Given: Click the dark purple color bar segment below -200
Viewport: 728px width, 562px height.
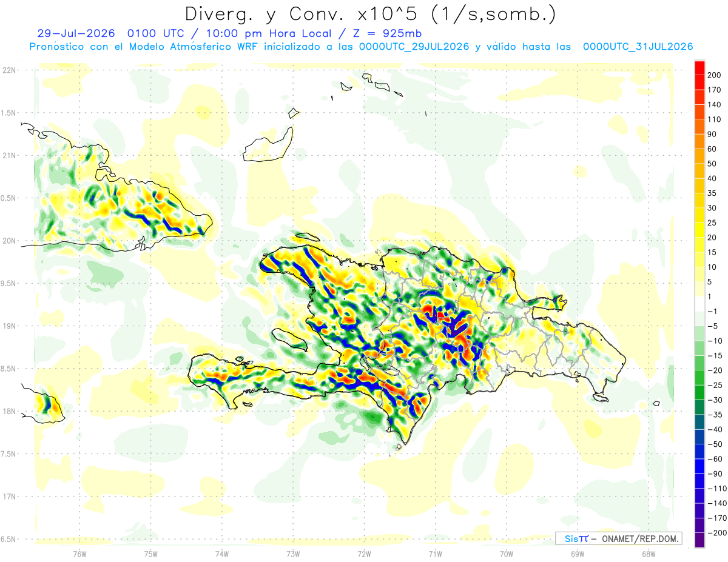Looking at the screenshot, I should (699, 540).
